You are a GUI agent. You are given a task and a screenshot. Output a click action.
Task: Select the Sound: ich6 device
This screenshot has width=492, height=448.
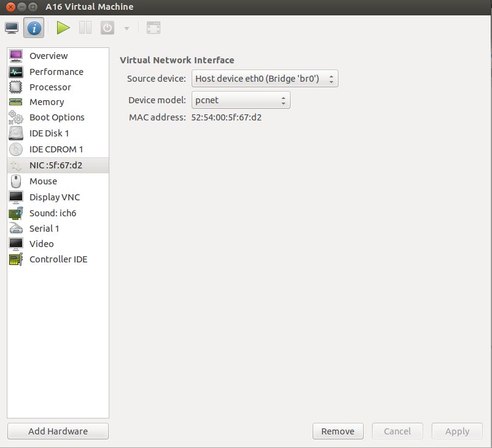[52, 213]
